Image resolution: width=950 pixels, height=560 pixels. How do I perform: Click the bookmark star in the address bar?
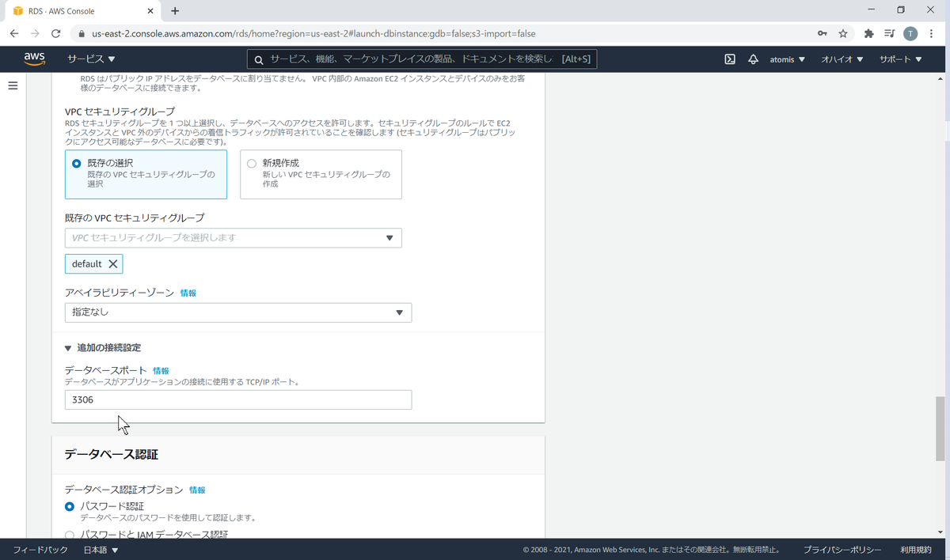[x=842, y=34]
